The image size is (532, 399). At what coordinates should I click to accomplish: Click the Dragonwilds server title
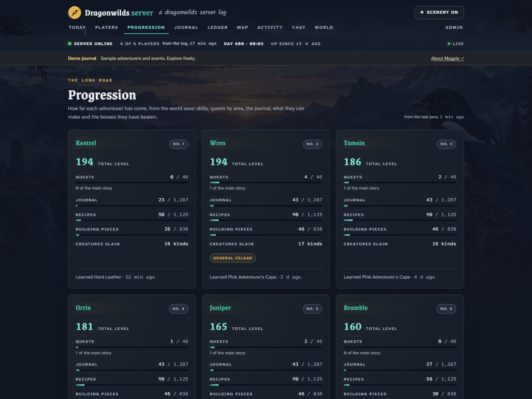119,13
